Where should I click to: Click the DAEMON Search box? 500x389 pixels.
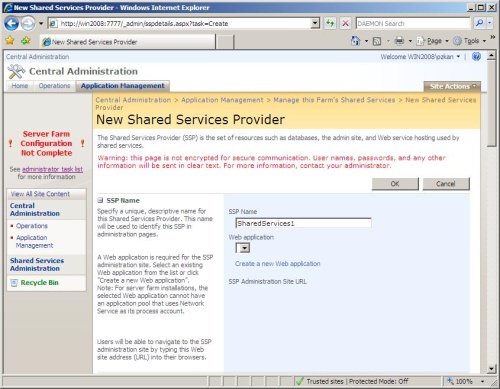click(x=413, y=23)
